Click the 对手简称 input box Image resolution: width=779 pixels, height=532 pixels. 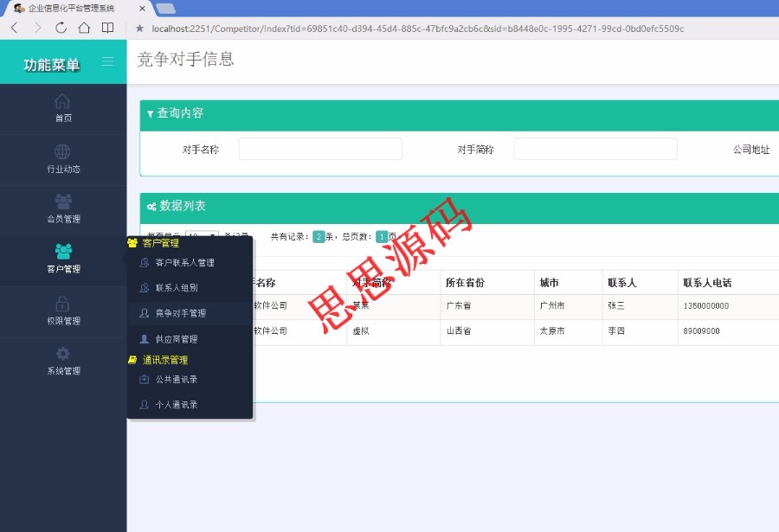click(595, 148)
